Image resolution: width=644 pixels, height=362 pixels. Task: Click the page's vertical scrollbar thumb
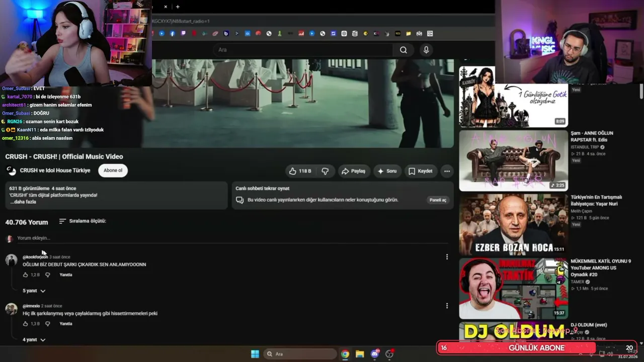[641, 92]
